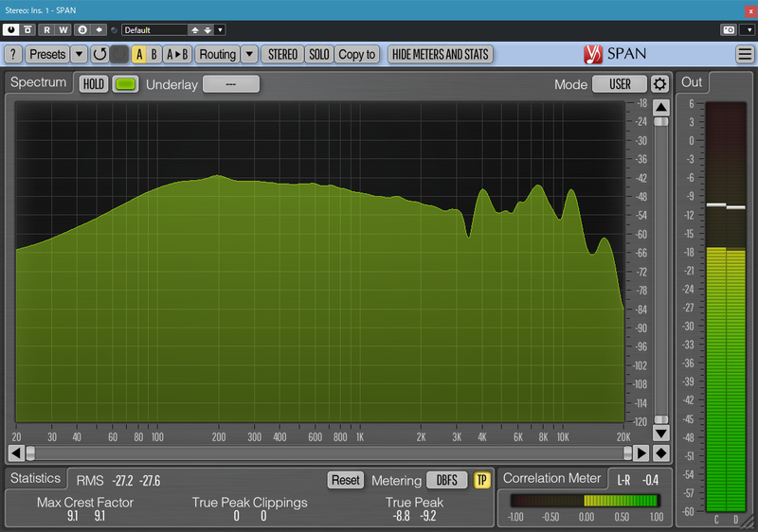The height and width of the screenshot is (532, 758).
Task: Toggle the plugin bypass button
Action: (x=28, y=30)
